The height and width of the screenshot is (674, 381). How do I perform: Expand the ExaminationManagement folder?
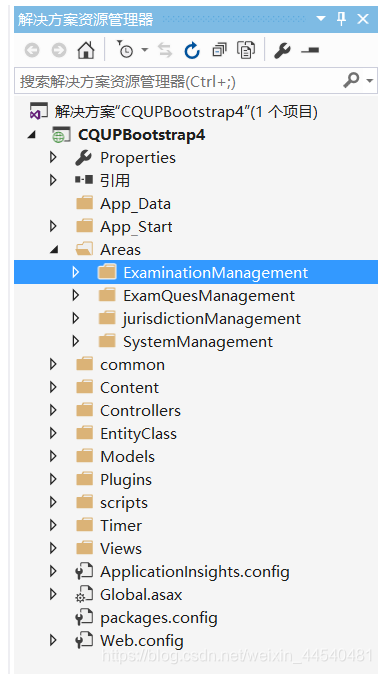point(76,273)
